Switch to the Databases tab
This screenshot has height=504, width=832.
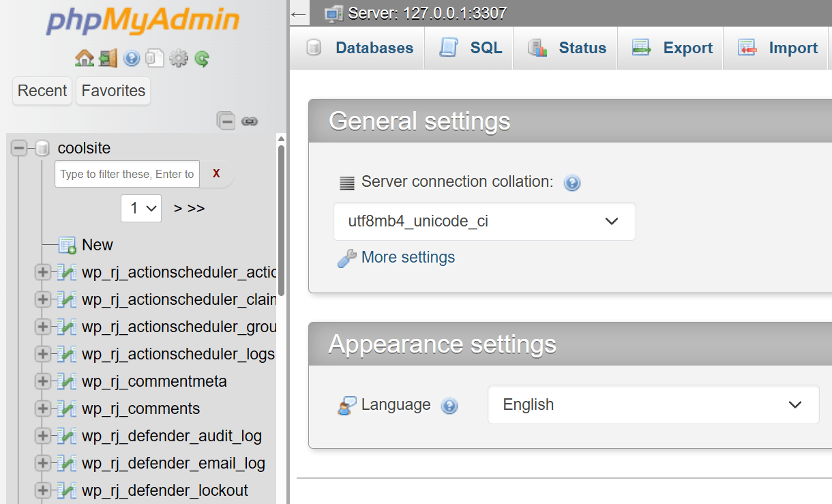361,48
